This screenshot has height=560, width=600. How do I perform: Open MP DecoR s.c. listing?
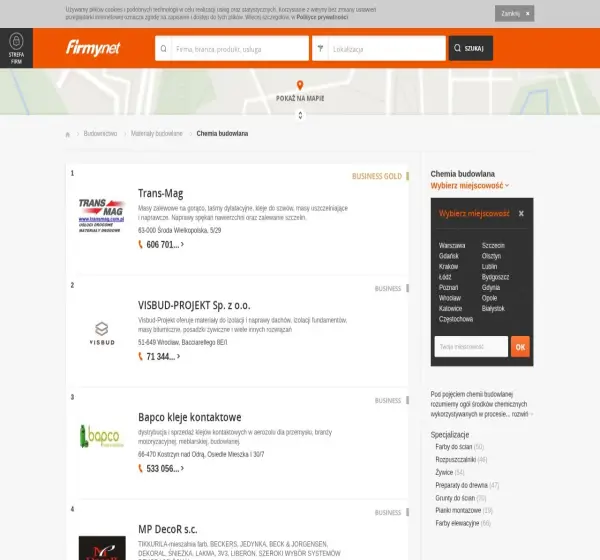coord(168,529)
